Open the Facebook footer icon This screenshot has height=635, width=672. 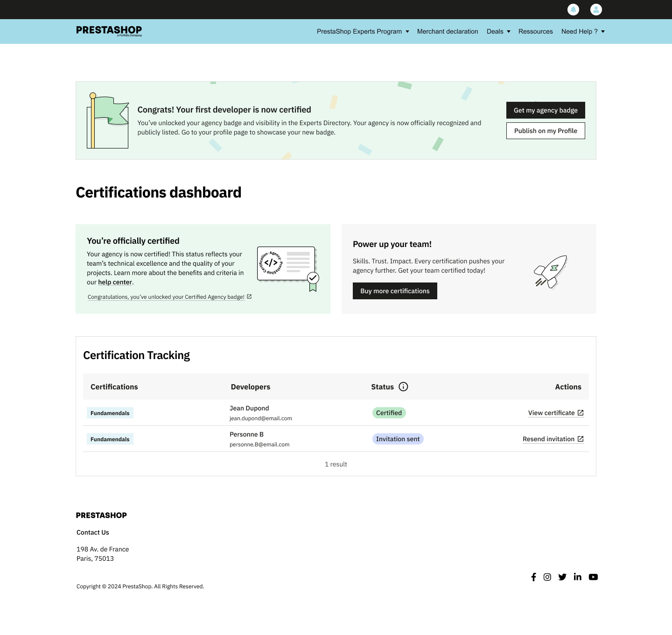pyautogui.click(x=533, y=577)
